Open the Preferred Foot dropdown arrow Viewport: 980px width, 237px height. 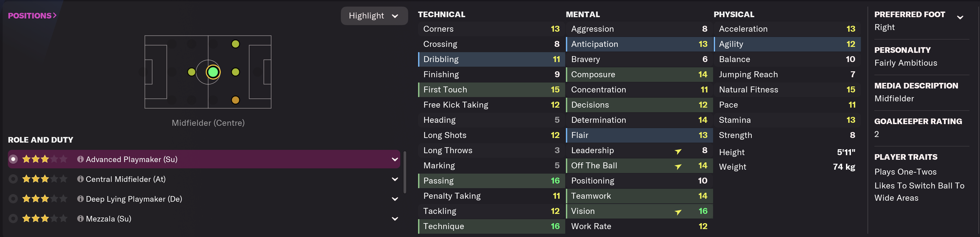coord(960,17)
